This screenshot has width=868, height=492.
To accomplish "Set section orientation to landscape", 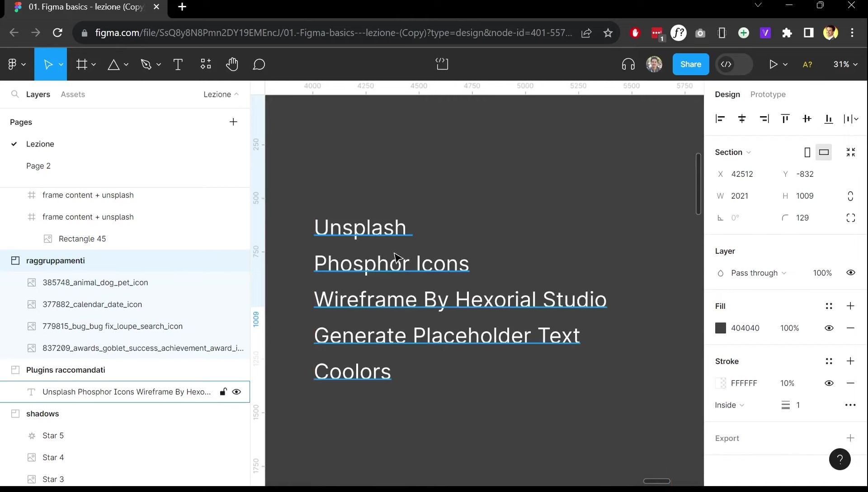I will [824, 152].
